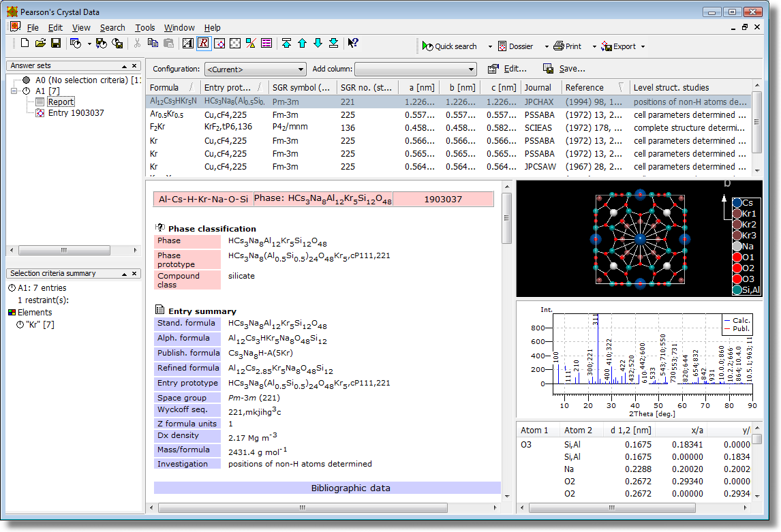Collapse the A1 answer set node
781x532 pixels.
15,90
